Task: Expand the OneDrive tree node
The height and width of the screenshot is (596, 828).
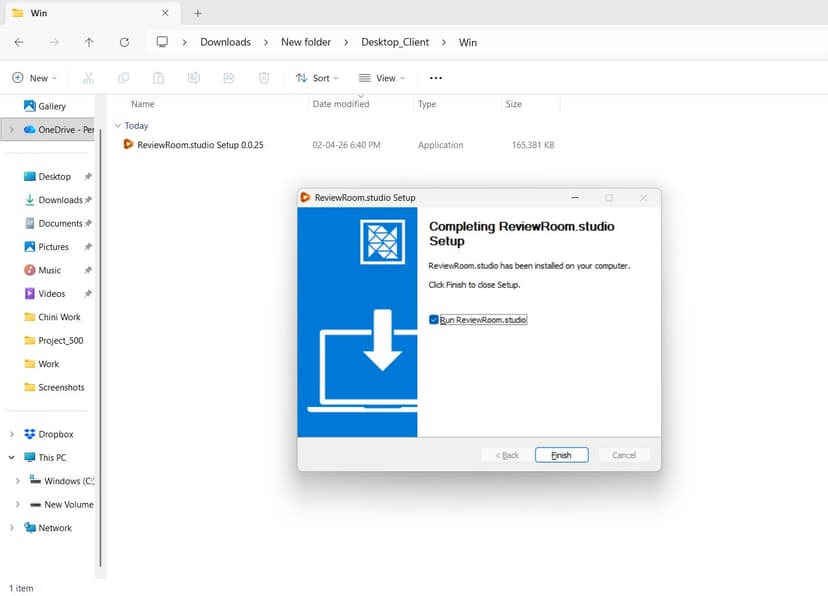Action: click(12, 129)
